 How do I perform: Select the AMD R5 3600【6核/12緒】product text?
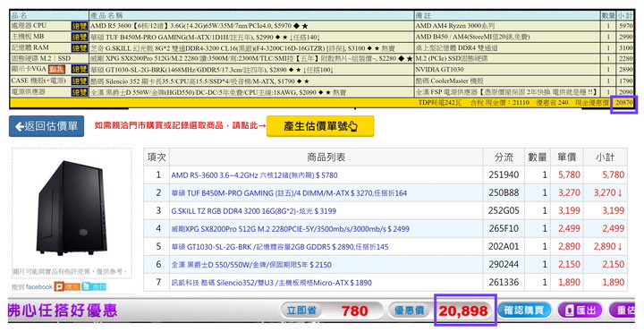coord(199,25)
